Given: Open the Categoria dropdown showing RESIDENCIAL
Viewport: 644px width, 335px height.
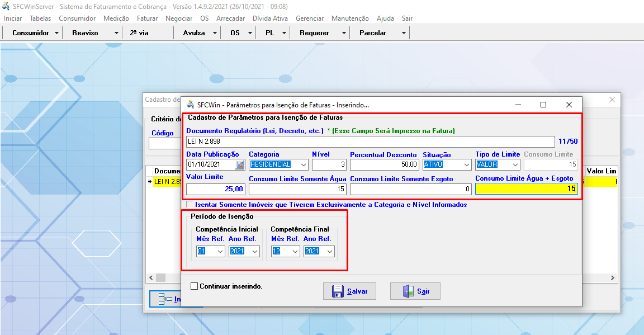Looking at the screenshot, I should 303,165.
